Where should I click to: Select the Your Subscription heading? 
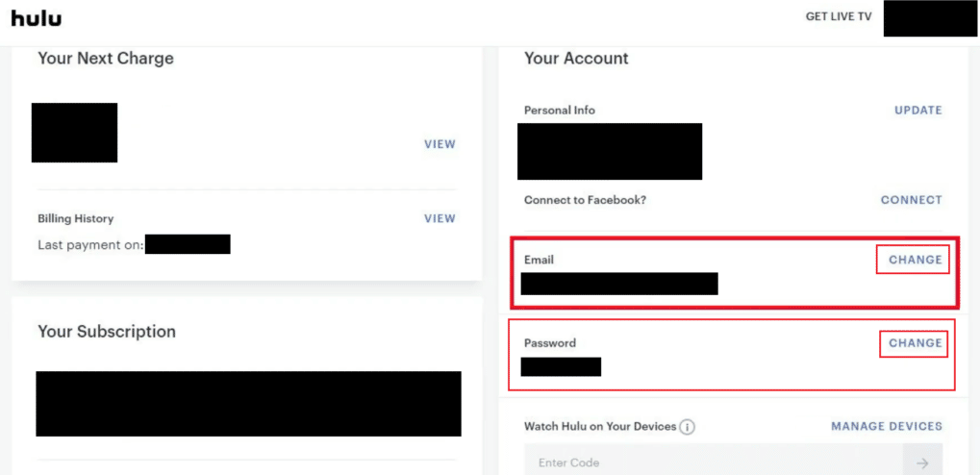[x=107, y=331]
